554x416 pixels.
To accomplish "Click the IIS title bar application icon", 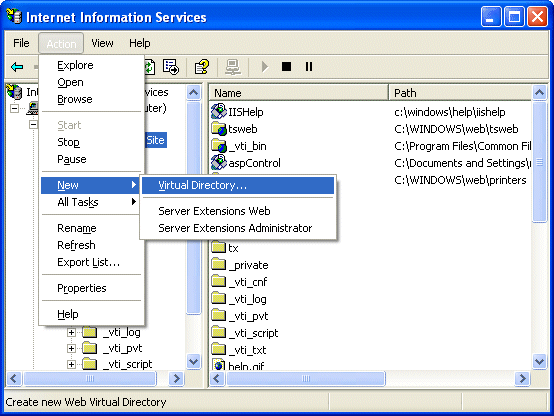I will point(14,16).
